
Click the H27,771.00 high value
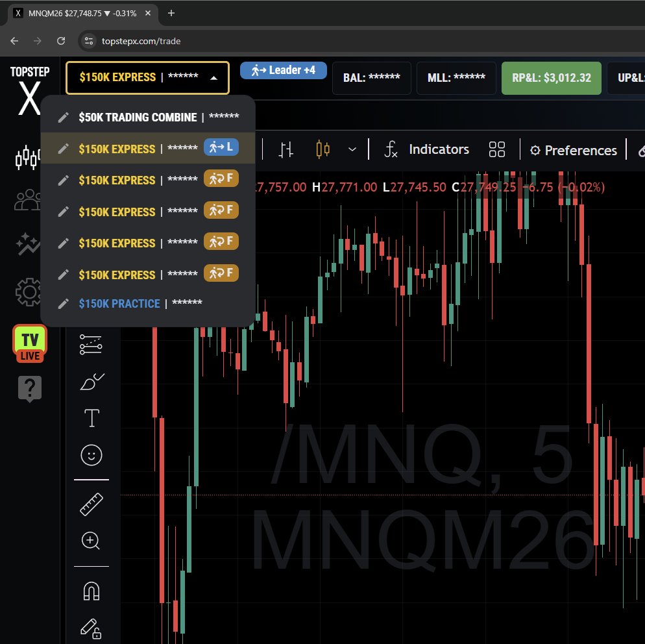[345, 187]
